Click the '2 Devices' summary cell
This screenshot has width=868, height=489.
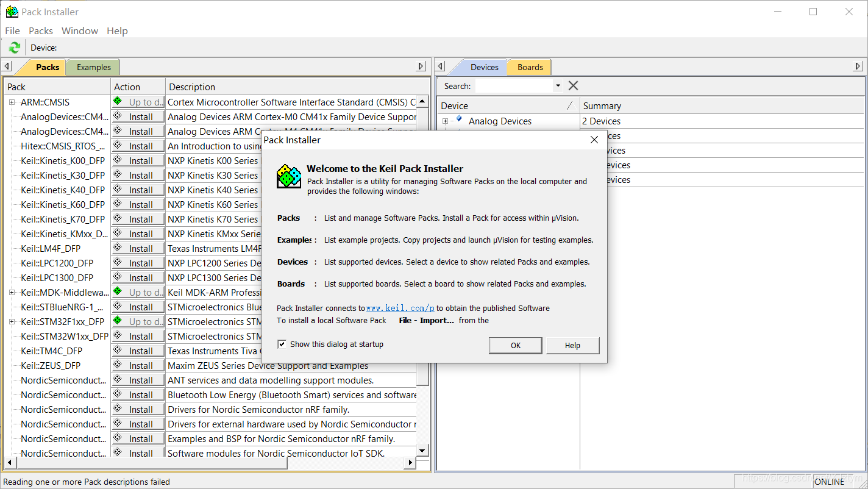coord(601,121)
